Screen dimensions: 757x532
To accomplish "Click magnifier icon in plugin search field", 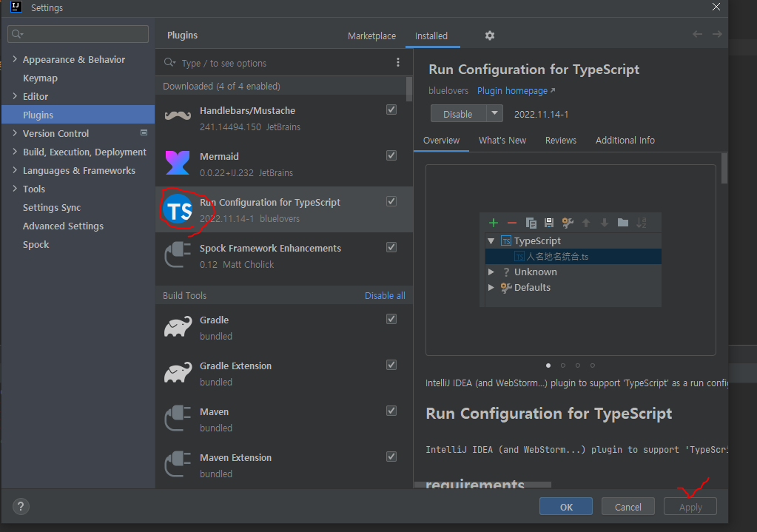I will point(169,63).
